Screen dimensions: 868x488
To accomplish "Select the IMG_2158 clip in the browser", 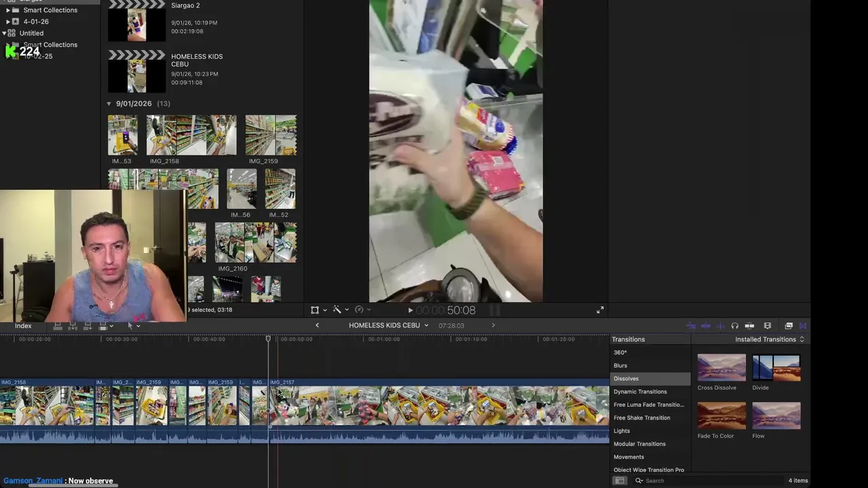I will click(x=191, y=135).
